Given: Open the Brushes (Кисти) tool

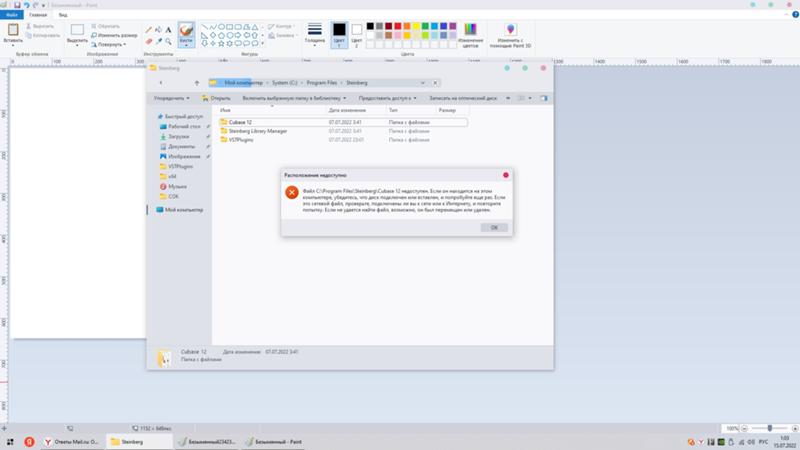Looking at the screenshot, I should click(186, 35).
